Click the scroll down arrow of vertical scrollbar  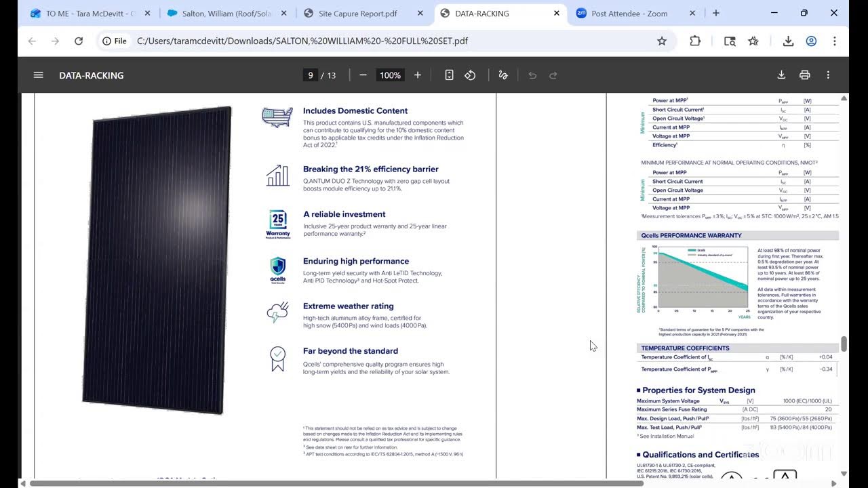844,474
